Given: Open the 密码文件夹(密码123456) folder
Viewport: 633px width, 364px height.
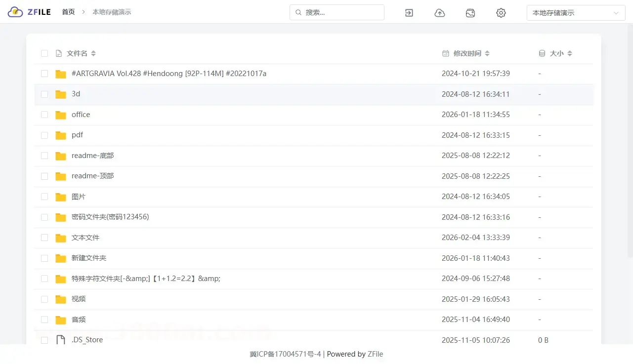Looking at the screenshot, I should [x=110, y=217].
